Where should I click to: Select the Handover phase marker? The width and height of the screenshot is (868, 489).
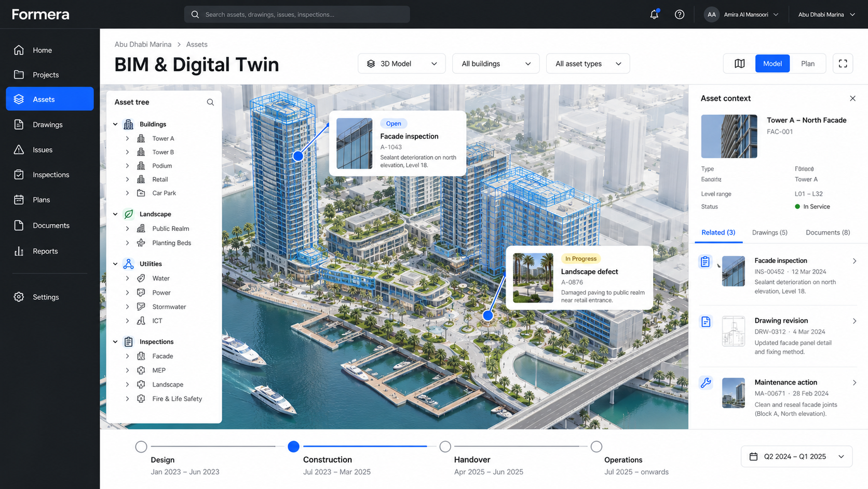tap(445, 446)
